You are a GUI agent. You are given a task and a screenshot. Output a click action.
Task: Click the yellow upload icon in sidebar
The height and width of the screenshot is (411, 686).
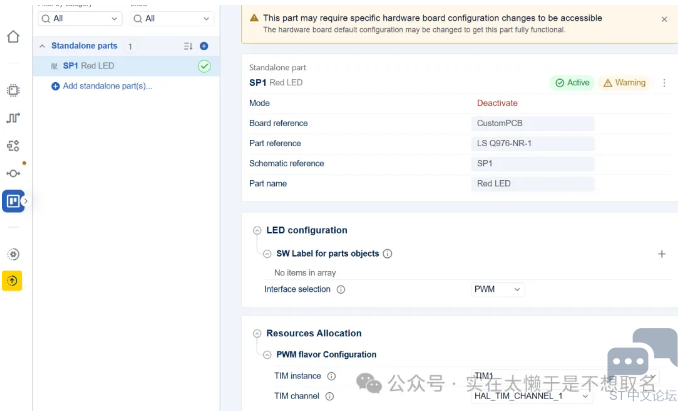point(13,281)
